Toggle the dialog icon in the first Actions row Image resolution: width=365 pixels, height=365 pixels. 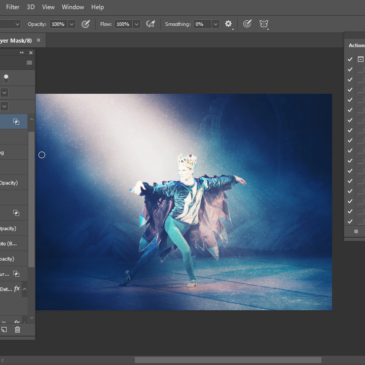tap(360, 59)
